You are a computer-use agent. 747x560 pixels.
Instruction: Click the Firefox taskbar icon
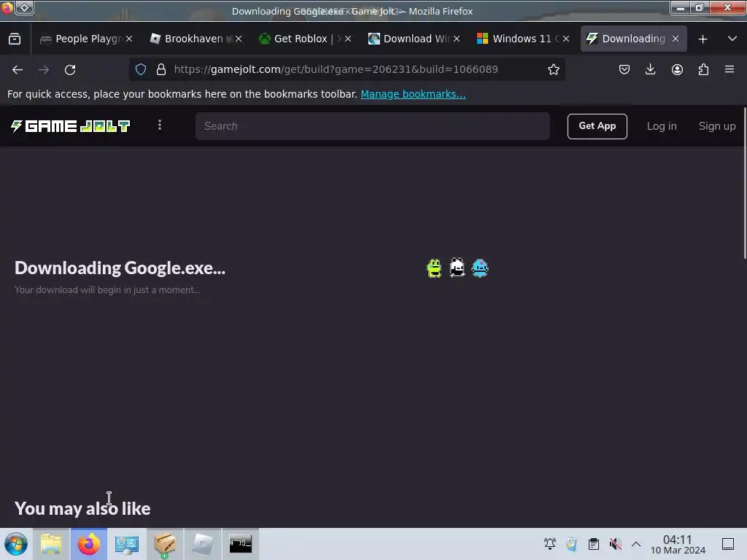point(89,544)
